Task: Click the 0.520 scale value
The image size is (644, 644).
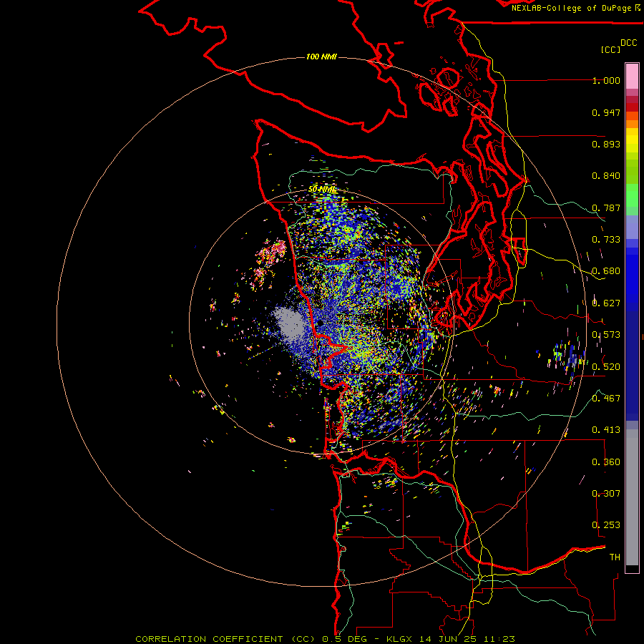Action: tap(606, 367)
